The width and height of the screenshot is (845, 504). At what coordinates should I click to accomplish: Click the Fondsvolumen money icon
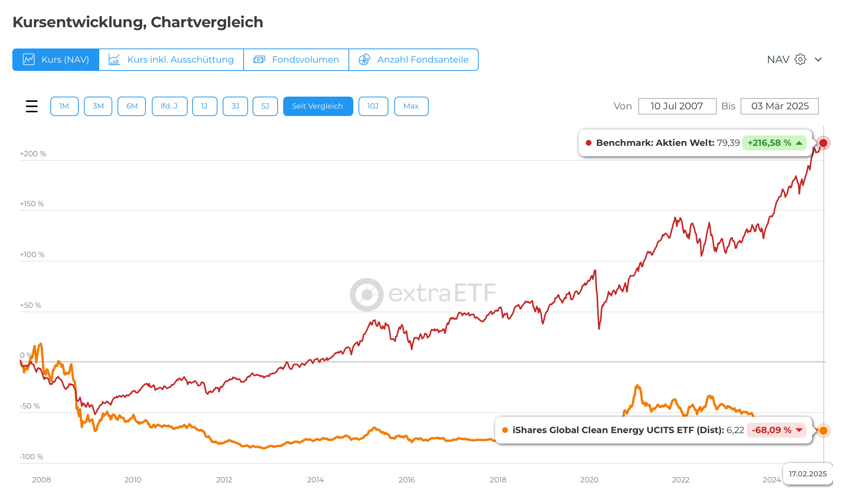(x=259, y=60)
